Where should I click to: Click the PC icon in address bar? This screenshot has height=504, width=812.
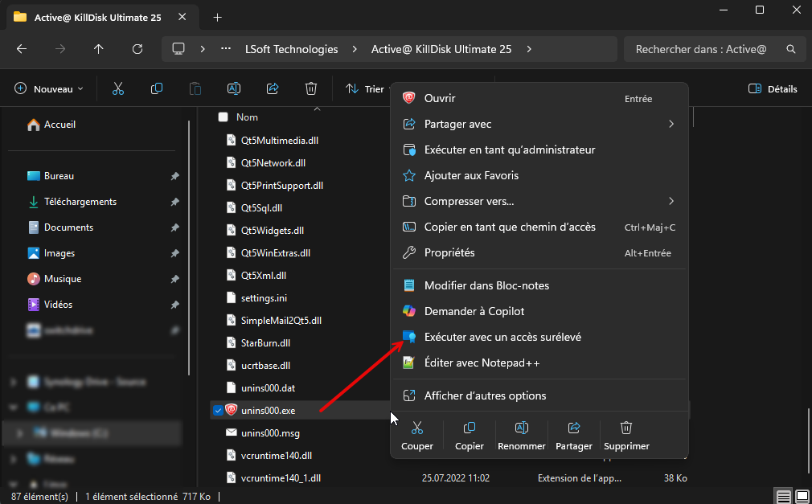[178, 49]
